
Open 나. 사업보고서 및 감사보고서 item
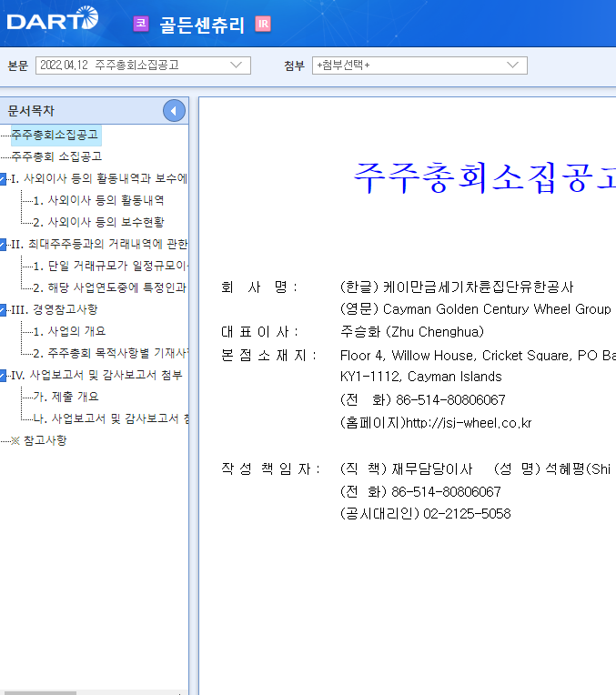tap(111, 418)
